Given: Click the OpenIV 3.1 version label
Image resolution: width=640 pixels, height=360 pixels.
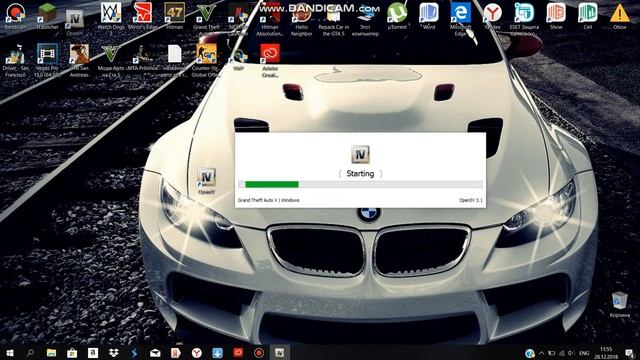Looking at the screenshot, I should 471,200.
